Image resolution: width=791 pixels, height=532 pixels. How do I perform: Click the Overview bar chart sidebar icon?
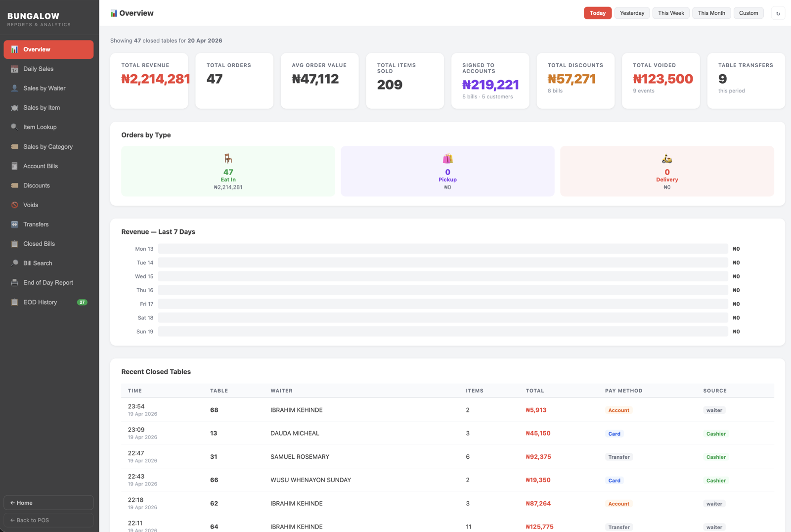pos(14,49)
